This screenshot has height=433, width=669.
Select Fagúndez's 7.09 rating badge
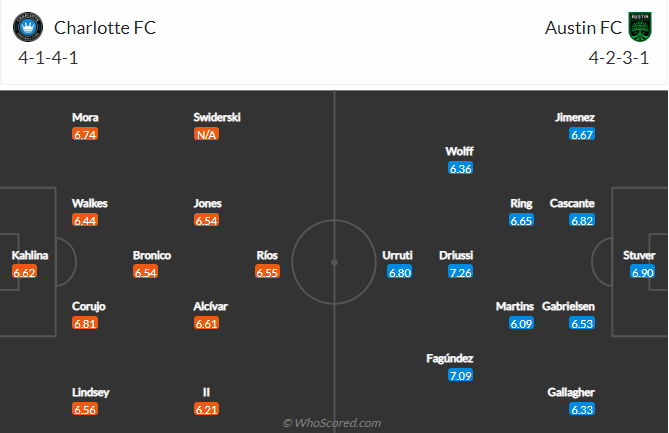pyautogui.click(x=460, y=375)
